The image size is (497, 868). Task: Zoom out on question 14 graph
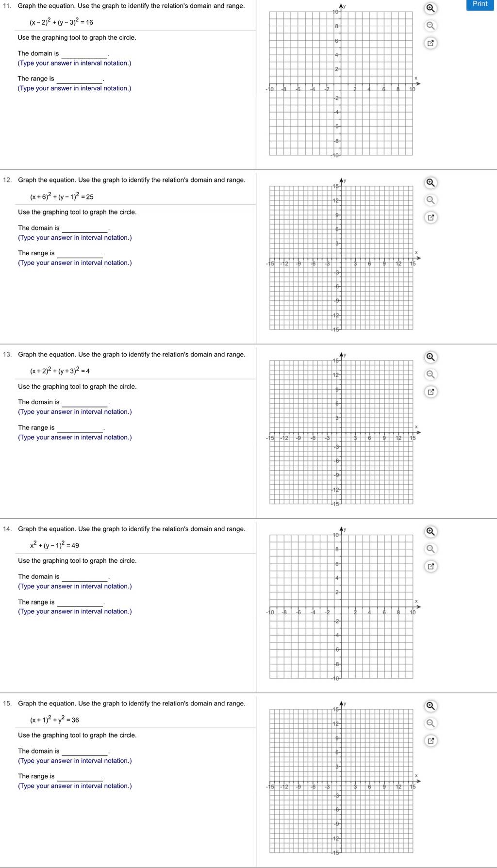(x=430, y=549)
